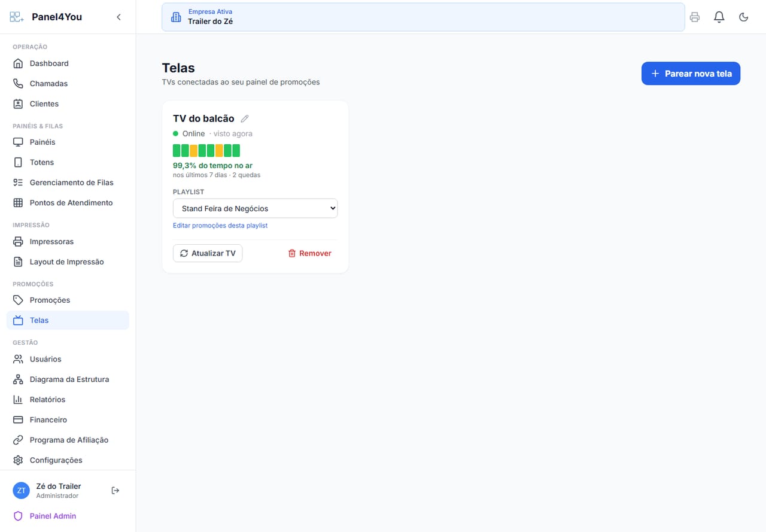Click the Telas page heading
The width and height of the screenshot is (766, 532).
tap(178, 68)
